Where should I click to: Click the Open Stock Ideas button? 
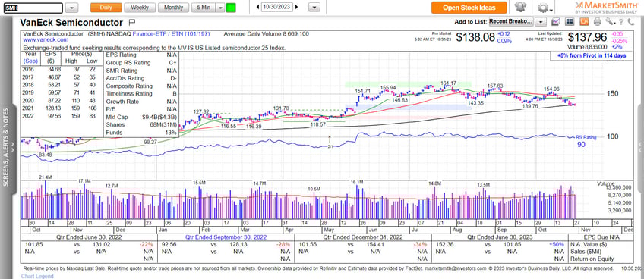click(469, 8)
